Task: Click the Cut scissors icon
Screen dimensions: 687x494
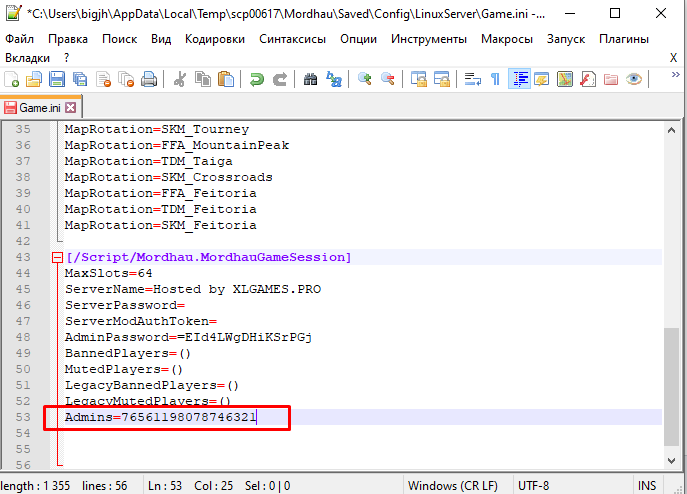Action: point(181,79)
